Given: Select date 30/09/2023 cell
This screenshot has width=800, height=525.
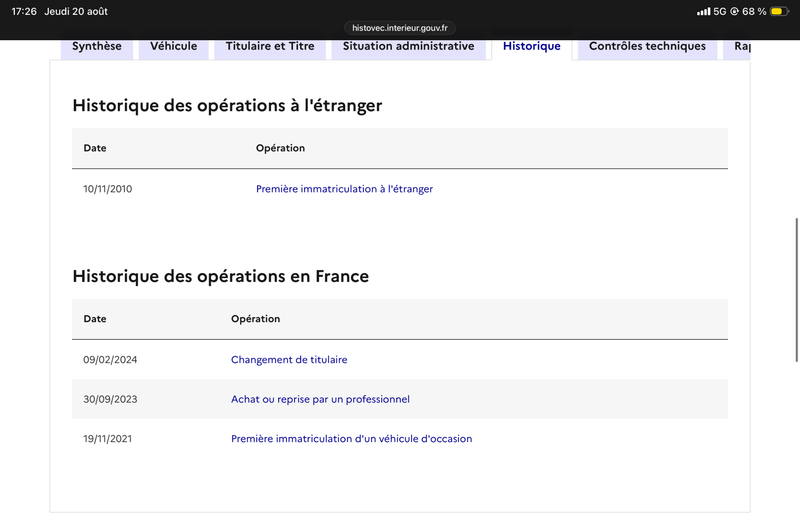Looking at the screenshot, I should [x=110, y=399].
